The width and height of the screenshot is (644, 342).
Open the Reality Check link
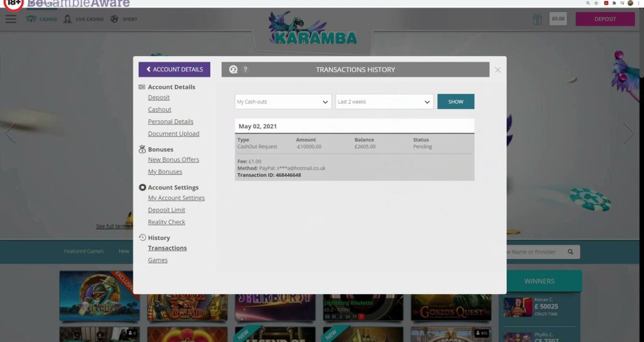tap(167, 222)
